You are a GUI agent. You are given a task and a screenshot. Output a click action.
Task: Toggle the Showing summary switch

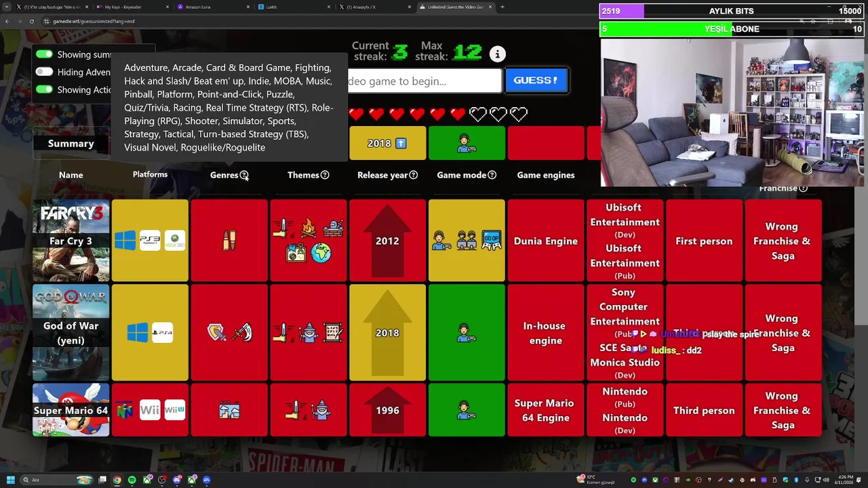click(x=45, y=54)
